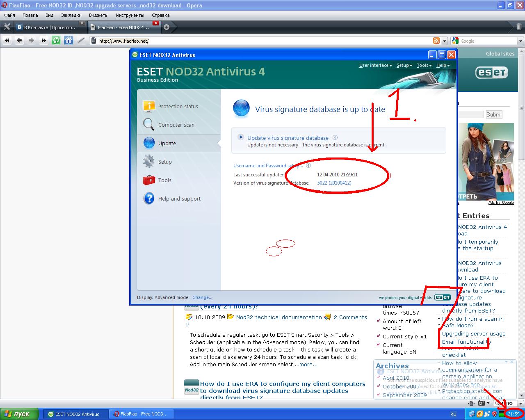The width and height of the screenshot is (525, 420).
Task: Click the Rewind navigation button
Action: 7,41
